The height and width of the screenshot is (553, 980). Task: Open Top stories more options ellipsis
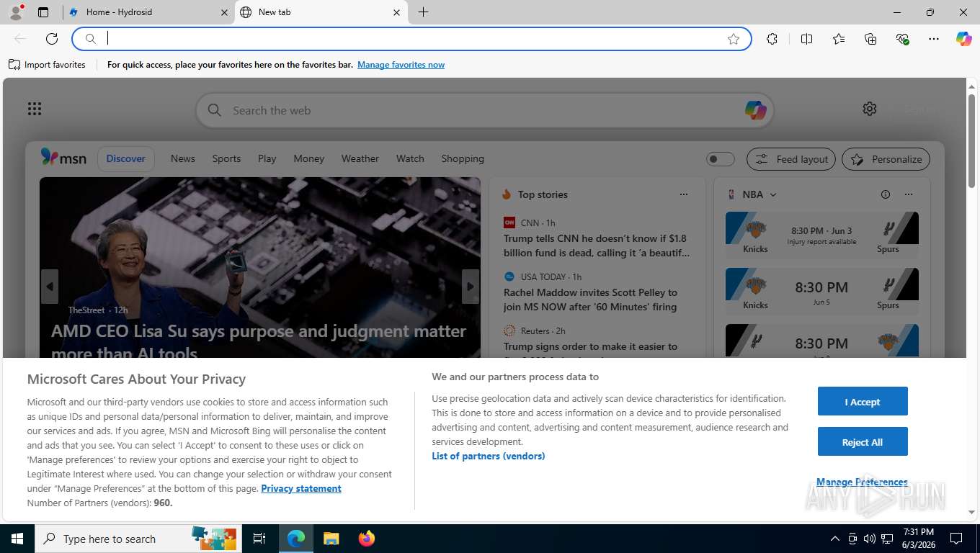[684, 194]
